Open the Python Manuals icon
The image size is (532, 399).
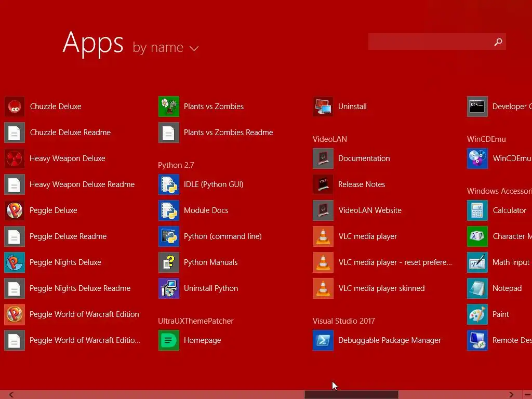169,262
